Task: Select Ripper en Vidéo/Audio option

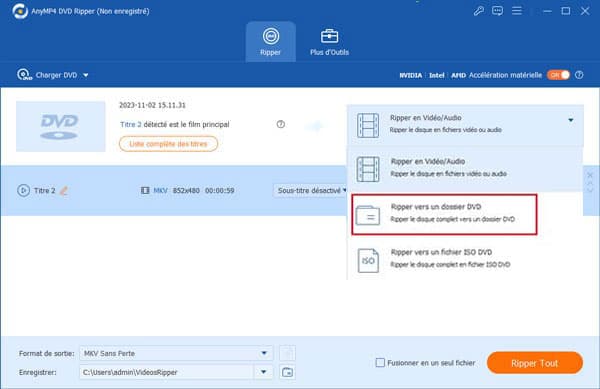Action: (x=465, y=168)
